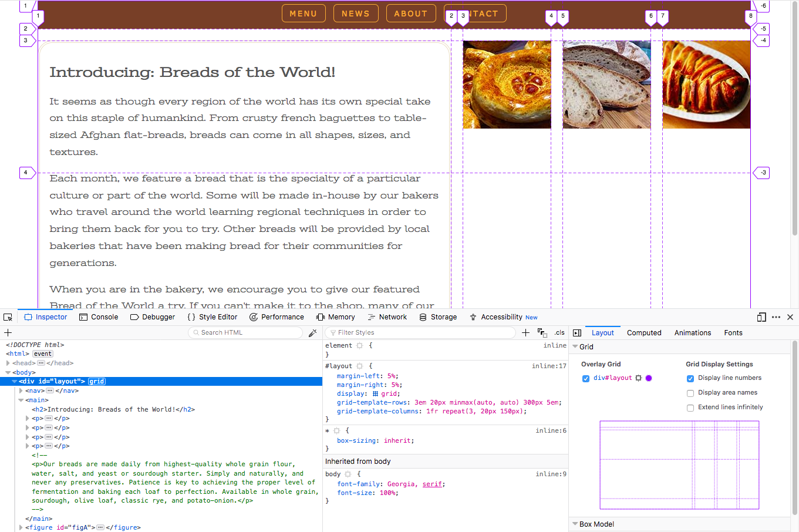Expand the first p element in main
This screenshot has height=532, width=799.
point(28,419)
